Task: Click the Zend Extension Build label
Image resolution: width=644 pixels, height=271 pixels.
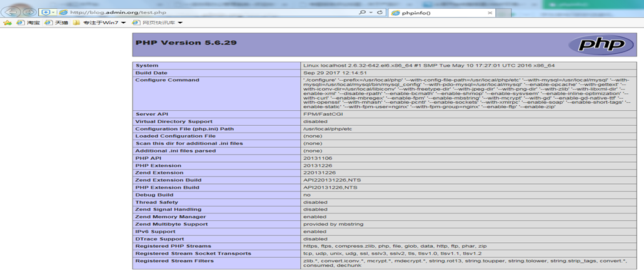Action: (x=168, y=180)
